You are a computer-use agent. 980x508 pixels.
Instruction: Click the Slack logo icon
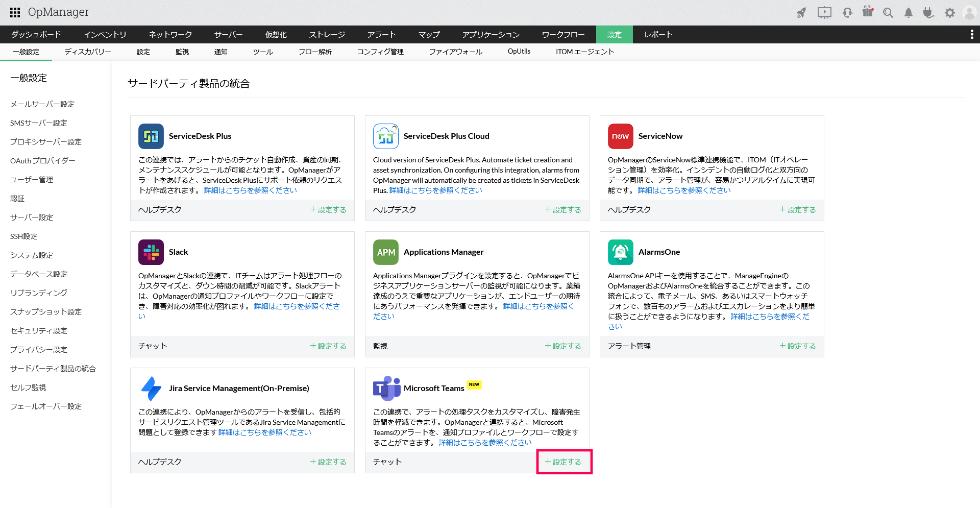coord(151,252)
